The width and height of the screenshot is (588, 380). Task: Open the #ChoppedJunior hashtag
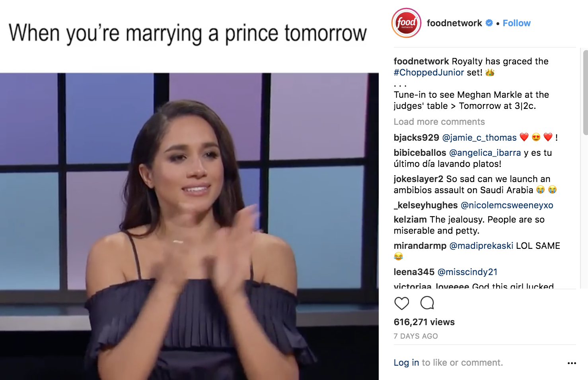(x=429, y=72)
